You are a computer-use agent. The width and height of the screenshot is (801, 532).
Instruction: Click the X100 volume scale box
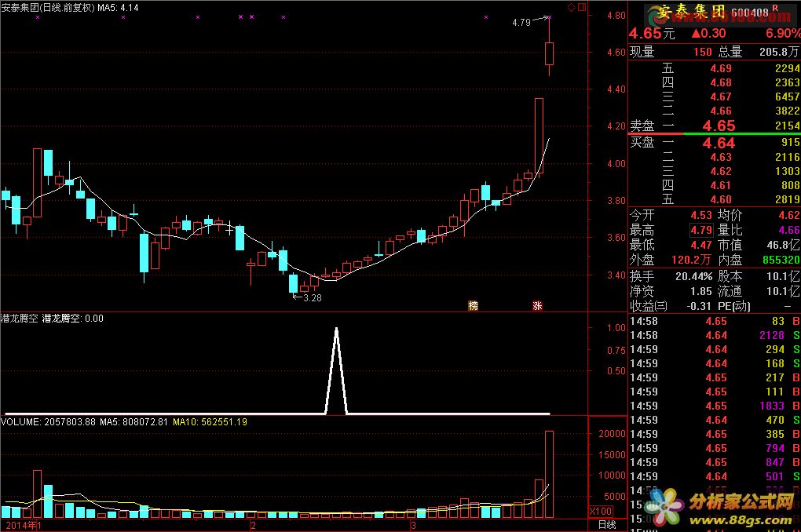coord(600,511)
